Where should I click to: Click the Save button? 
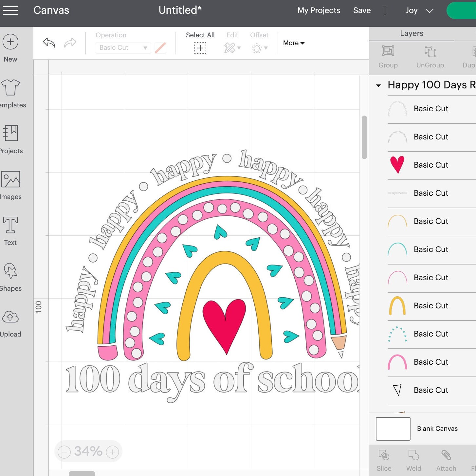tap(362, 10)
